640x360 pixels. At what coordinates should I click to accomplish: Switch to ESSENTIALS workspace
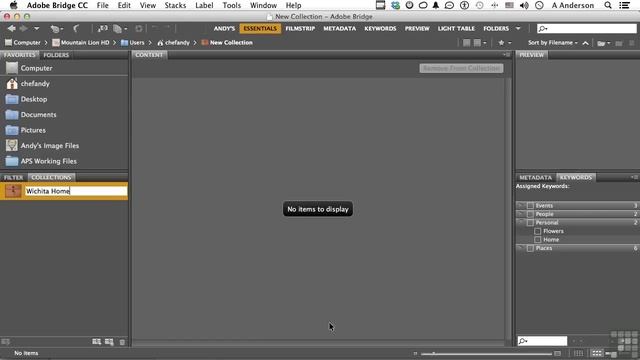(260, 29)
